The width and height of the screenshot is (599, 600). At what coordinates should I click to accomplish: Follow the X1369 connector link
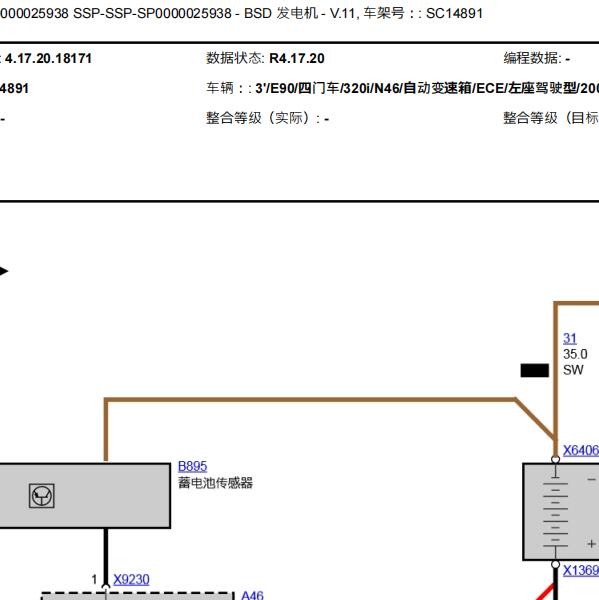[x=581, y=571]
